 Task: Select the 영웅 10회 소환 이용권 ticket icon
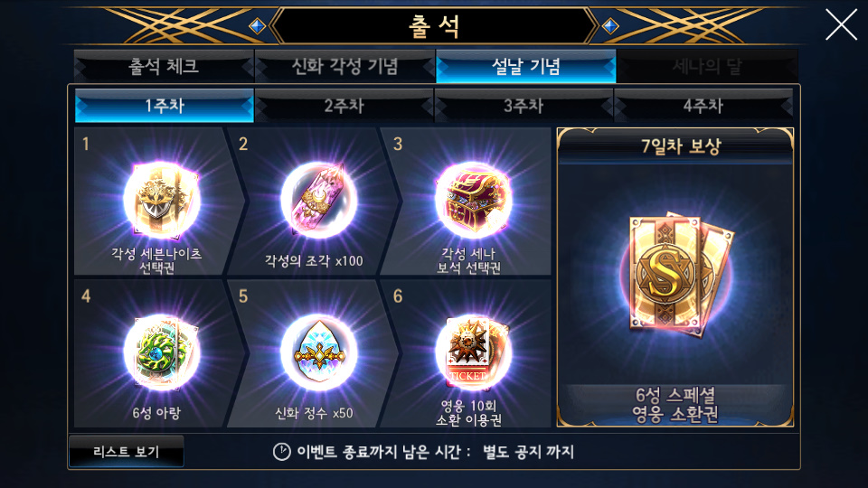point(473,352)
